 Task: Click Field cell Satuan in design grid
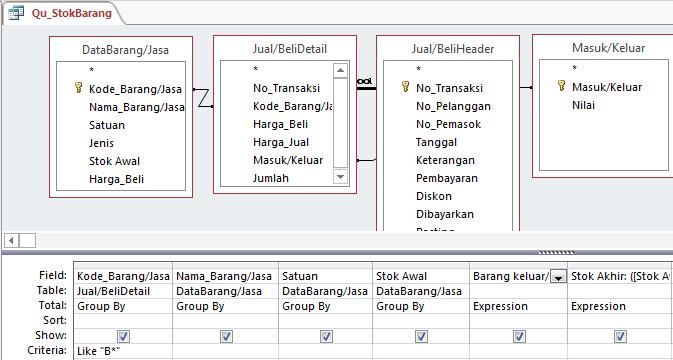click(x=326, y=276)
